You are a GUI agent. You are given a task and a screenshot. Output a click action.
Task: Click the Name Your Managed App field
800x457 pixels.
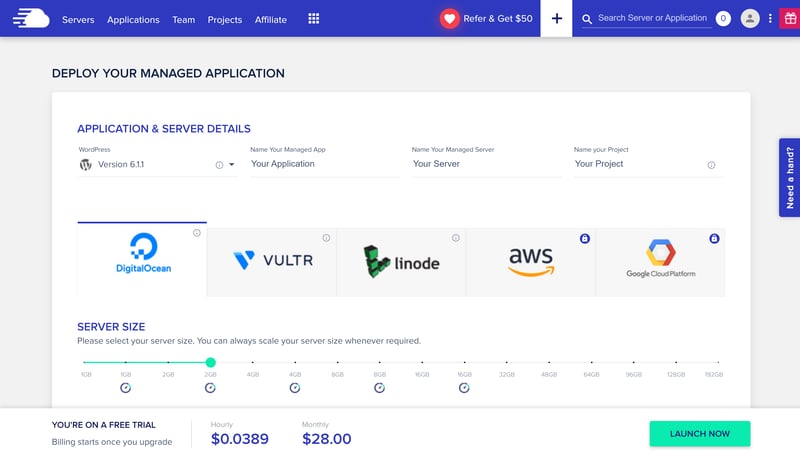coord(324,164)
